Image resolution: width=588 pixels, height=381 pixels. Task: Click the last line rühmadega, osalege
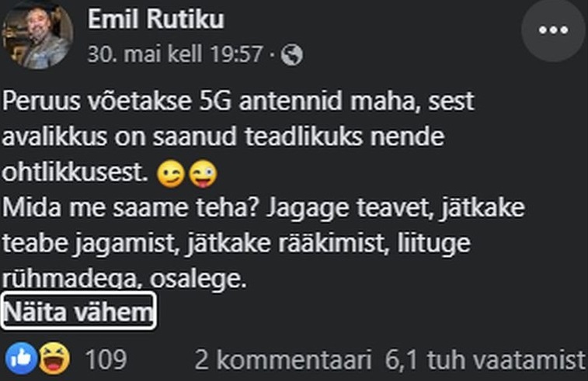click(x=124, y=277)
